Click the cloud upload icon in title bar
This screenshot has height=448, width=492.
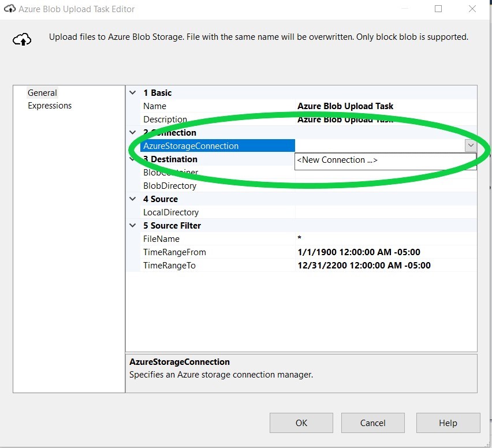pyautogui.click(x=9, y=9)
